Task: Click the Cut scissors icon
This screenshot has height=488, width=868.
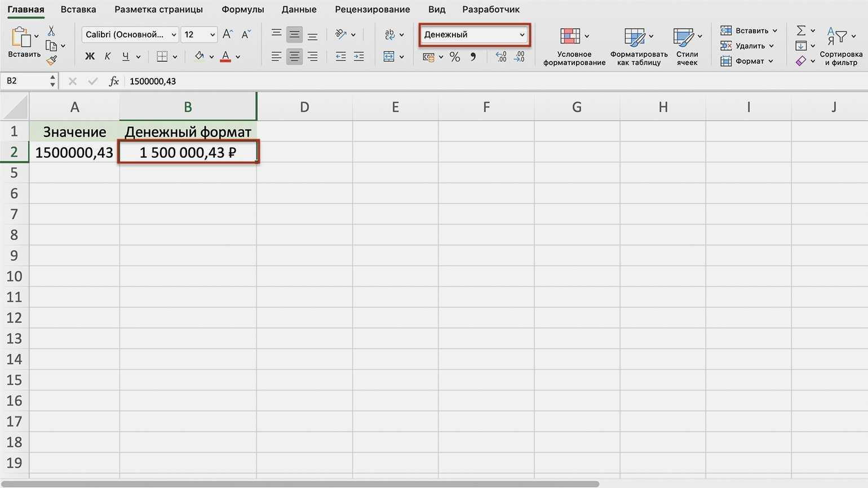Action: coord(51,31)
